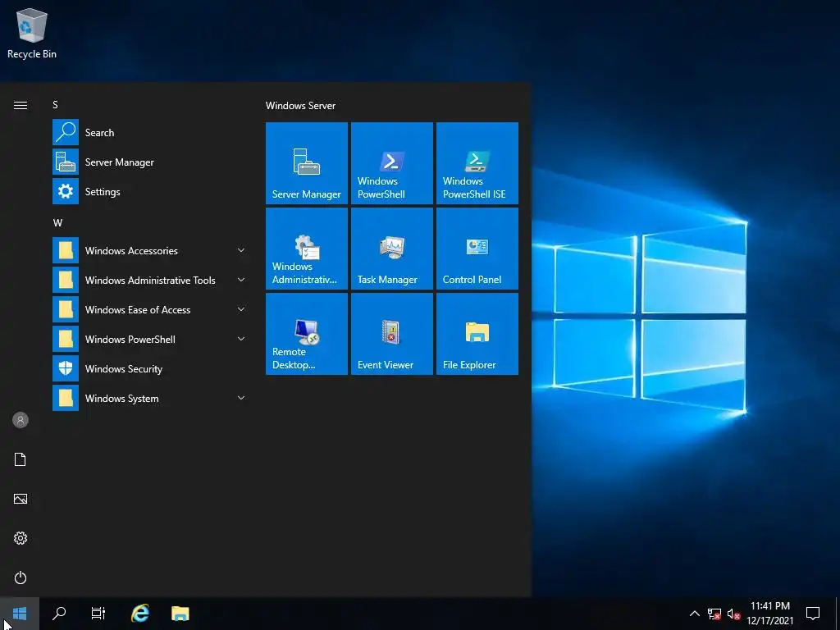Click the Windows Server tile group title

300,106
